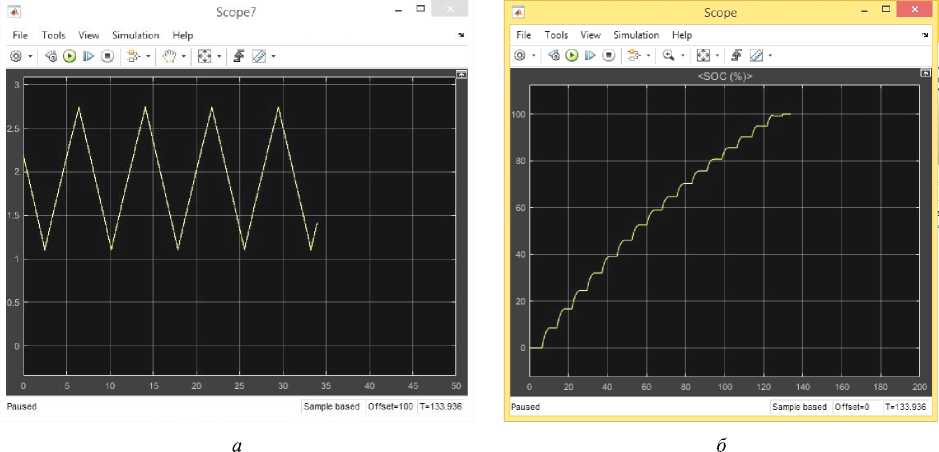Click Highlight Simulink Block icon in Scope window
939x452 pixels.
633,56
